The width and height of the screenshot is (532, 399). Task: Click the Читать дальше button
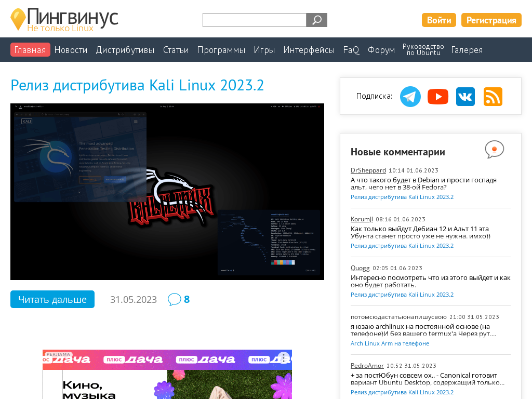(x=52, y=299)
